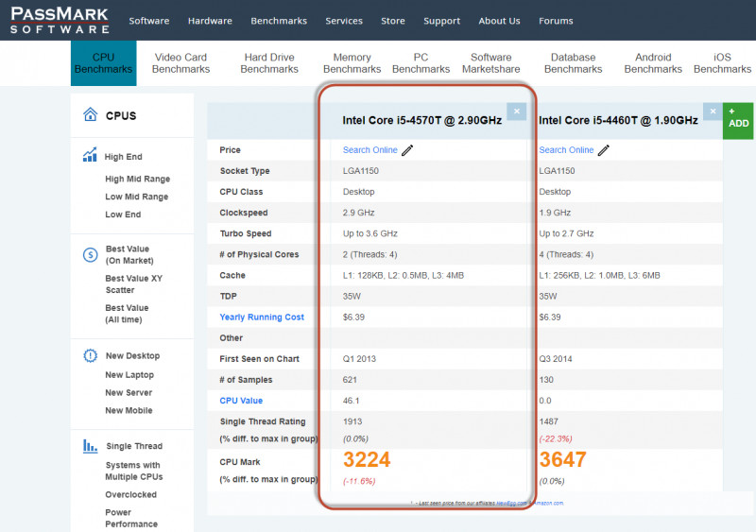Screen dimensions: 756x532
Task: Remove the Intel Core i5-4570T column
Action: click(516, 112)
